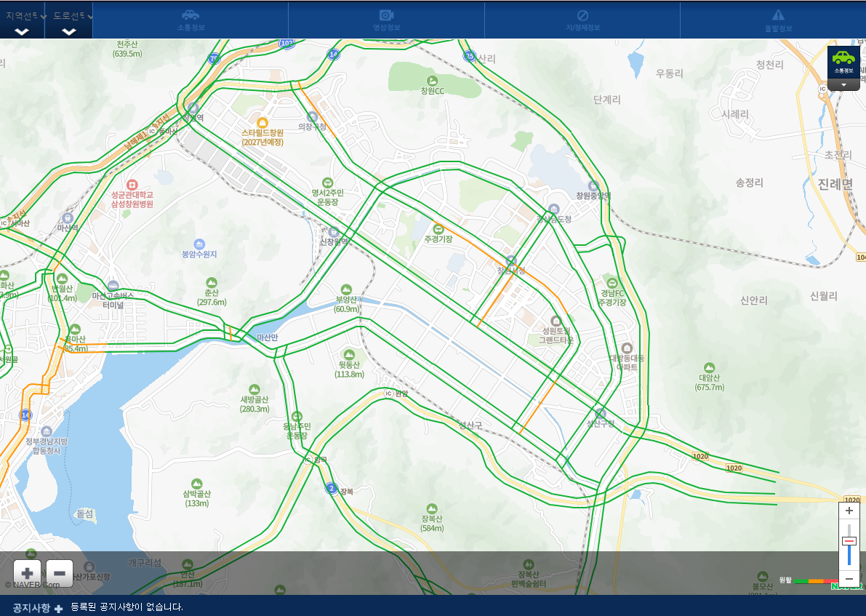The height and width of the screenshot is (616, 866).
Task: Zoom in with the small plus control
Action: pyautogui.click(x=849, y=511)
